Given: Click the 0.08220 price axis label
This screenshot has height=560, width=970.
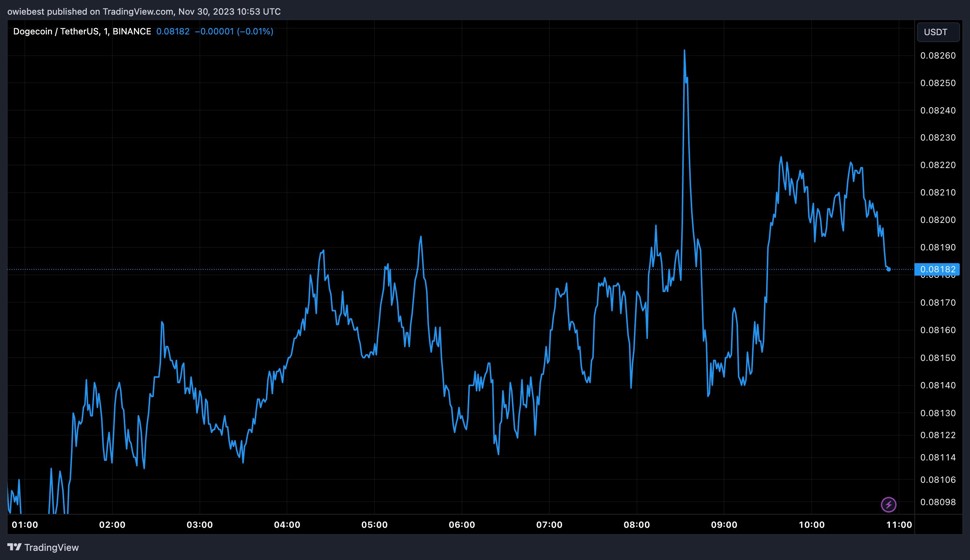Looking at the screenshot, I should click(x=938, y=165).
